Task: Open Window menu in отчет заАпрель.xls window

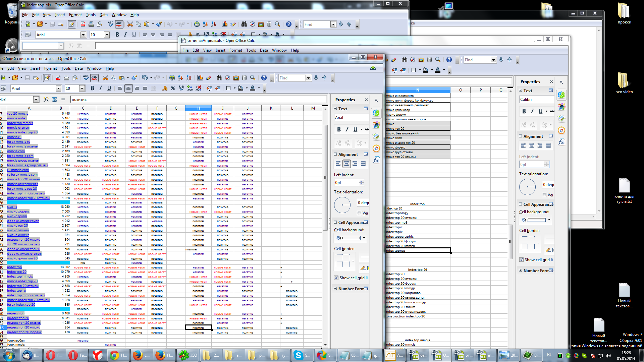Action: click(x=279, y=50)
